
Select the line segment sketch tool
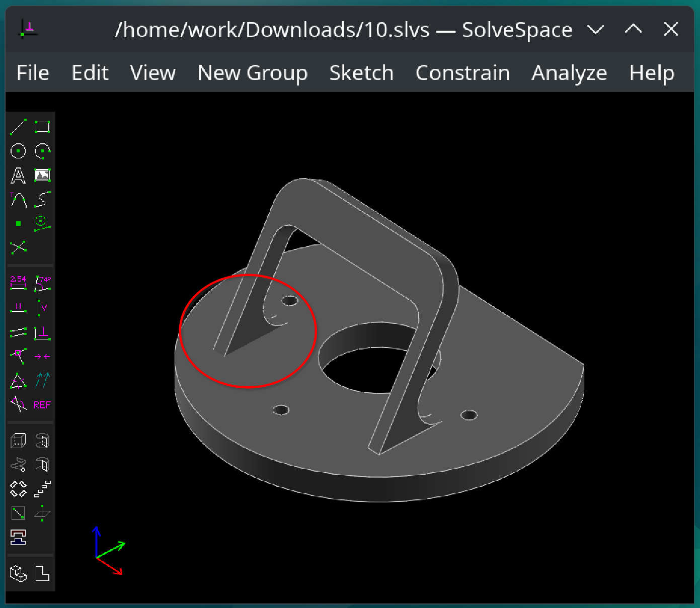tap(18, 127)
